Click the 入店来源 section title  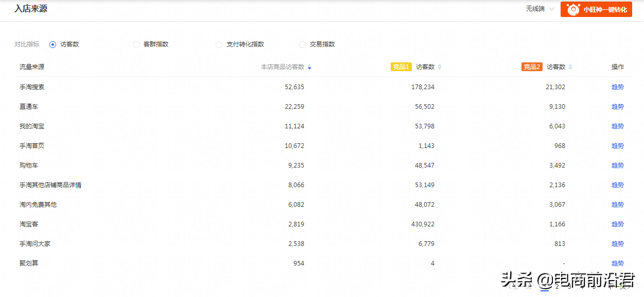click(31, 9)
